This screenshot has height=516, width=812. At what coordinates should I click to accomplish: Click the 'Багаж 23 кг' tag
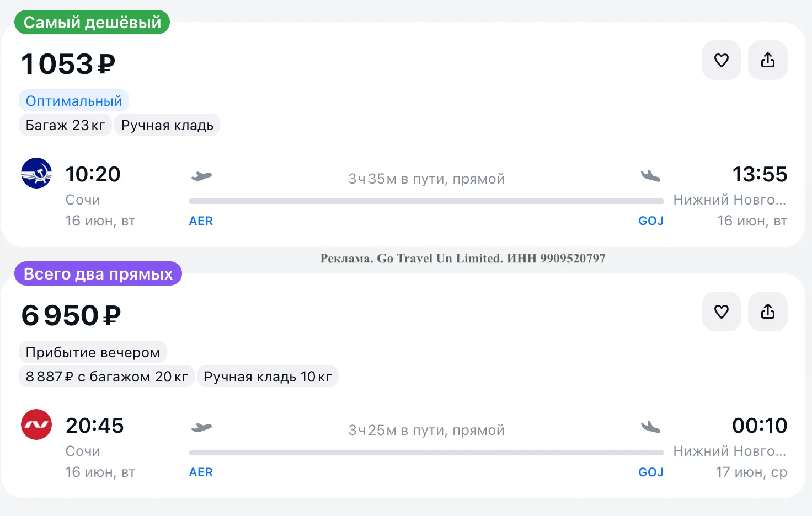click(x=65, y=125)
